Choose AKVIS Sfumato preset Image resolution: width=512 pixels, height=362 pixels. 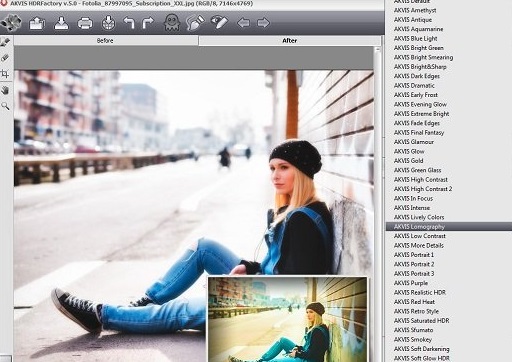413,330
